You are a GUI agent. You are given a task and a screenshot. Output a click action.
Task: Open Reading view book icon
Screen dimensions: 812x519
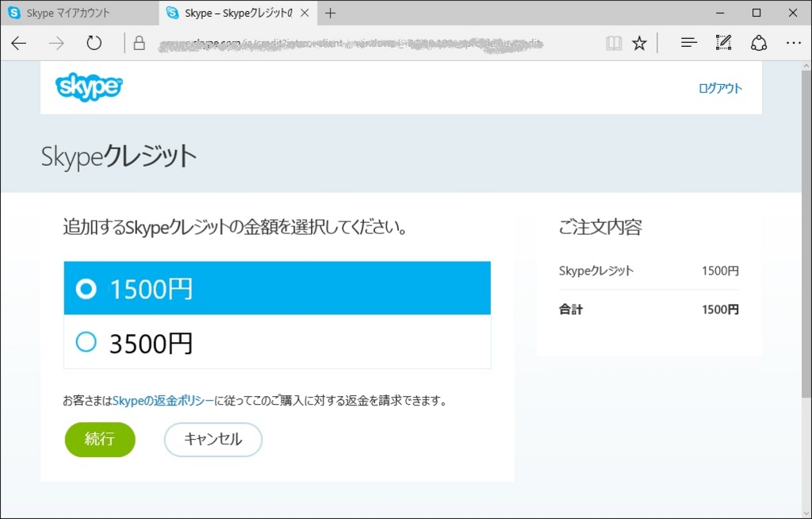click(x=614, y=43)
